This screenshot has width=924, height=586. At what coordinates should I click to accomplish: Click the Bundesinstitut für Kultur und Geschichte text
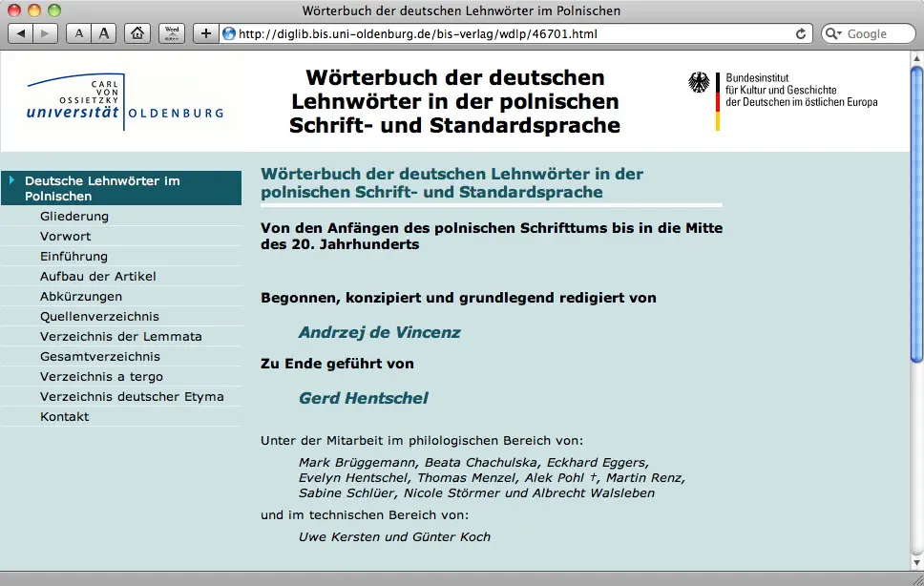pos(802,90)
